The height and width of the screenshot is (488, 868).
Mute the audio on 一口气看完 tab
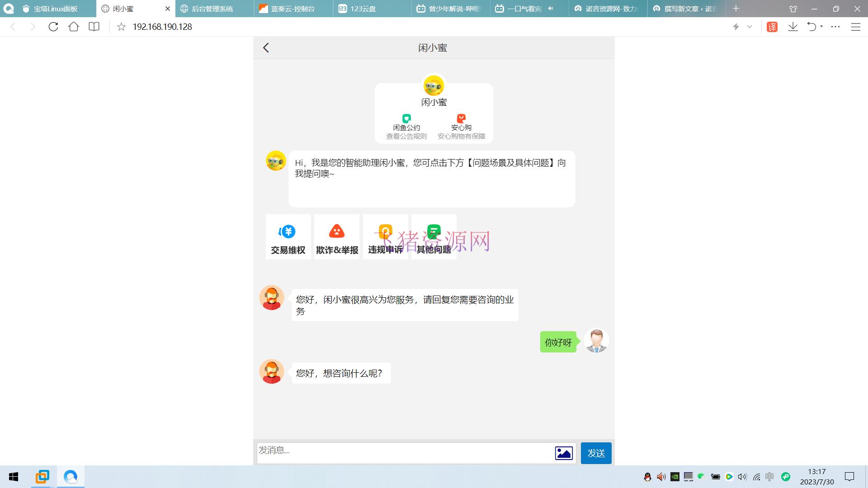[551, 9]
